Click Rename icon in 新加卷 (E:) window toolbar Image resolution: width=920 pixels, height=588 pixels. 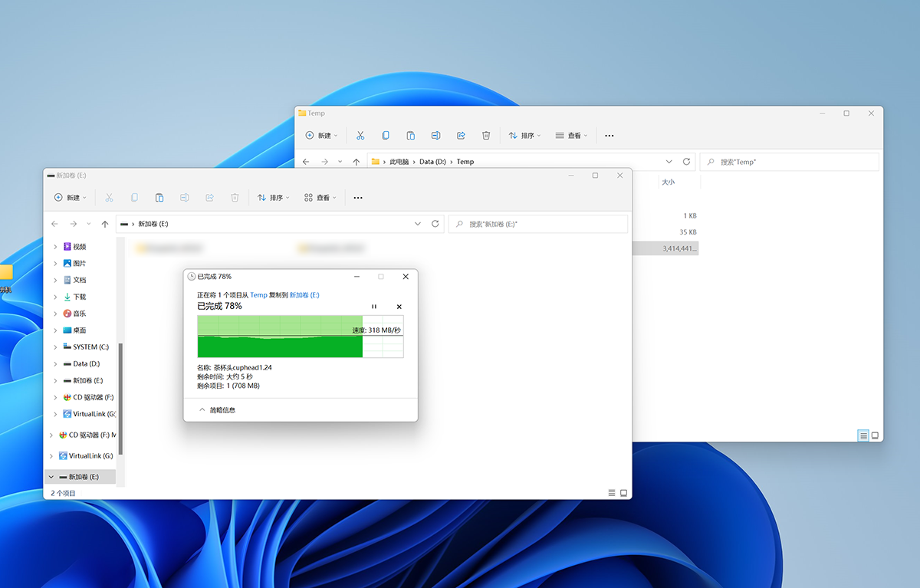pyautogui.click(x=185, y=198)
